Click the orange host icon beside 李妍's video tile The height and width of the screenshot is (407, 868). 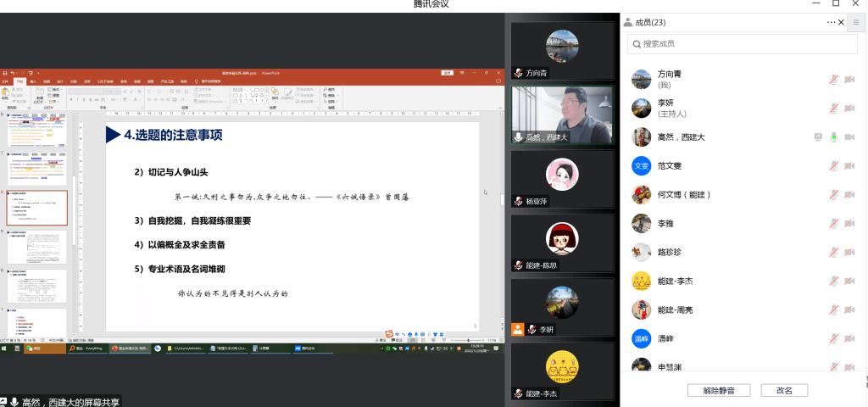click(x=518, y=329)
